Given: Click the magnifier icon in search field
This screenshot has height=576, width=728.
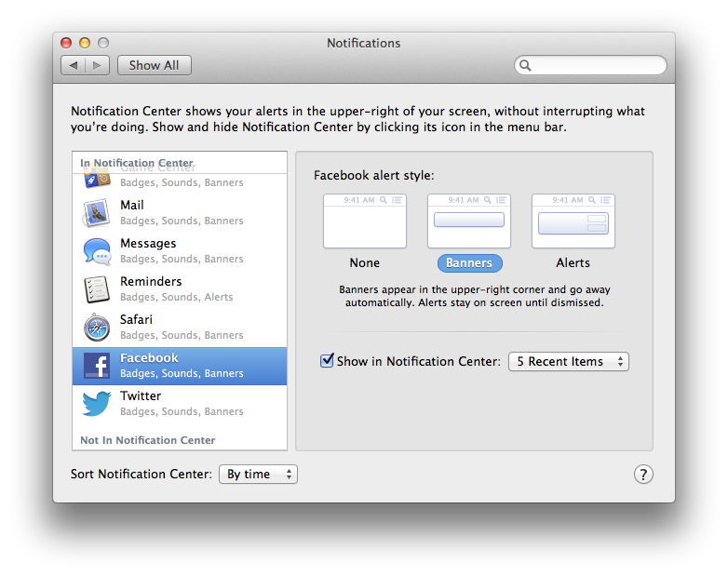Looking at the screenshot, I should (x=525, y=65).
